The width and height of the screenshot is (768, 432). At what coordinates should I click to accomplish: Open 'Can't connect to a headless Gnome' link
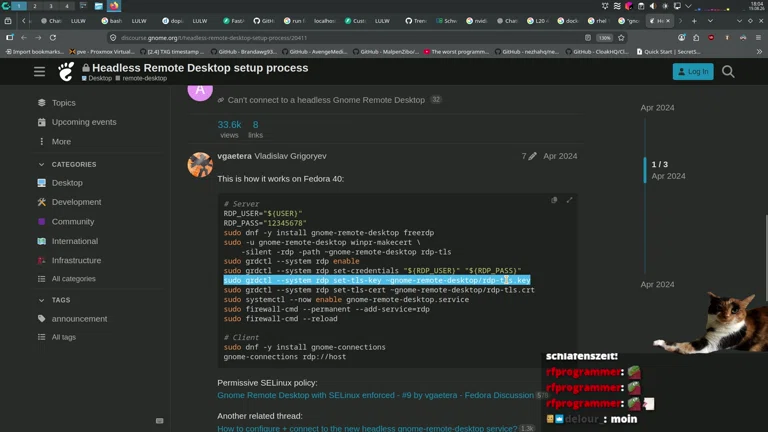pos(326,100)
